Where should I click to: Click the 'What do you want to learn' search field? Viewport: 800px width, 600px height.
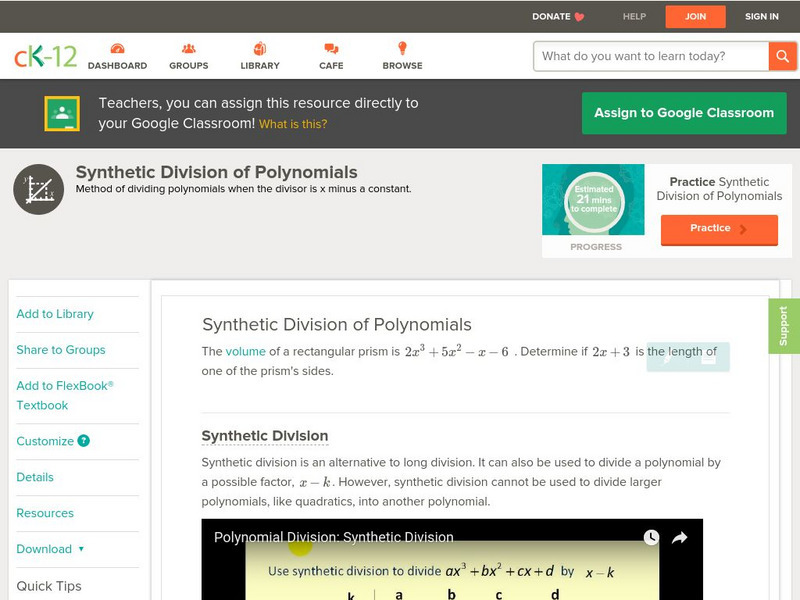650,56
